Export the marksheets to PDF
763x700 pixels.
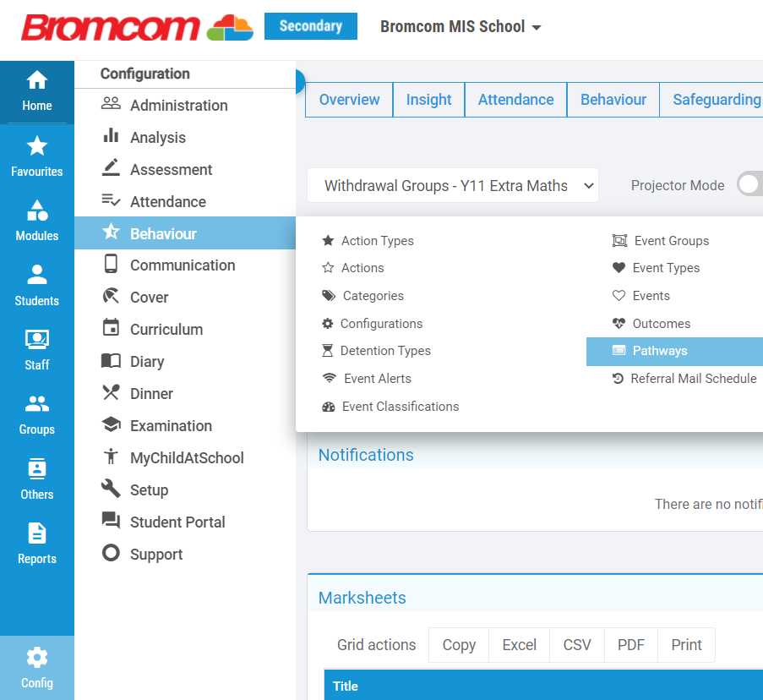click(631, 645)
